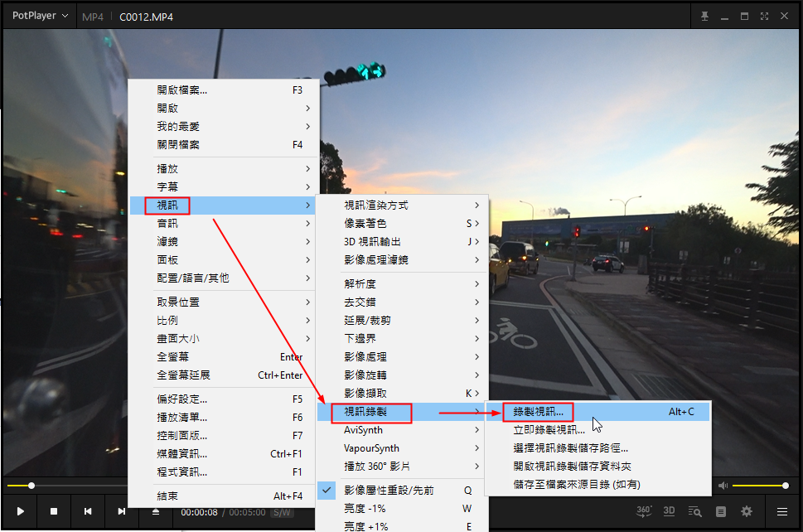Choose 關閉檔案 from the menu
Viewport: 803px width, 532px height.
[x=224, y=145]
